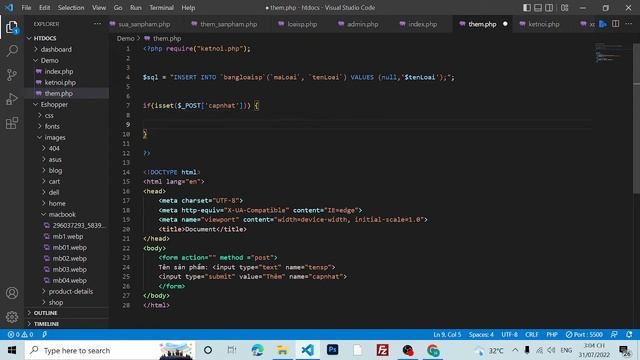The image size is (640, 360).
Task: Click the Split Editor Right icon
Action: coord(616,24)
